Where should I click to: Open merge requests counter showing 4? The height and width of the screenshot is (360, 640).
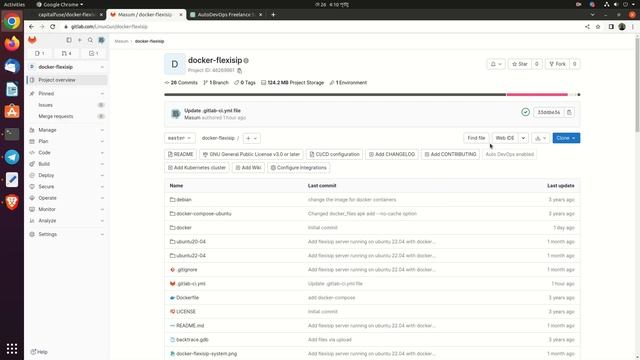(x=67, y=53)
